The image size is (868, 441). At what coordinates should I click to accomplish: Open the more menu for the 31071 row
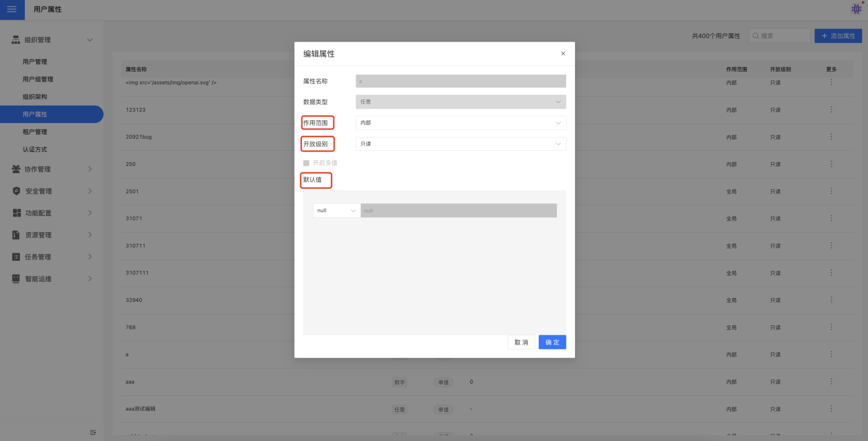tap(831, 218)
